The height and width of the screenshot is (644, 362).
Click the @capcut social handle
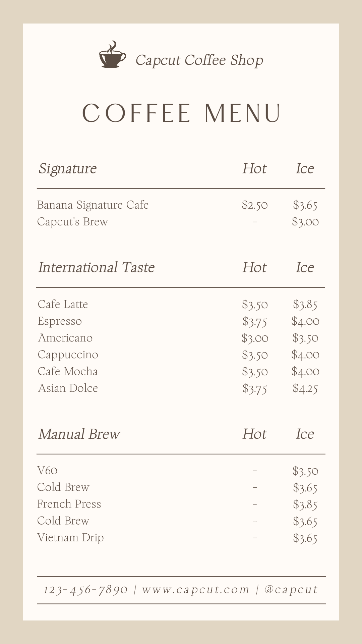coord(291,590)
